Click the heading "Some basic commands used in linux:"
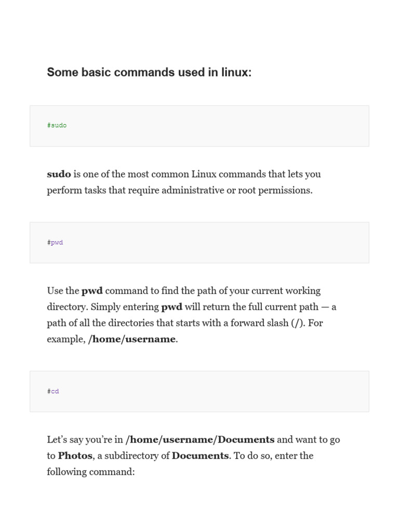 [149, 73]
